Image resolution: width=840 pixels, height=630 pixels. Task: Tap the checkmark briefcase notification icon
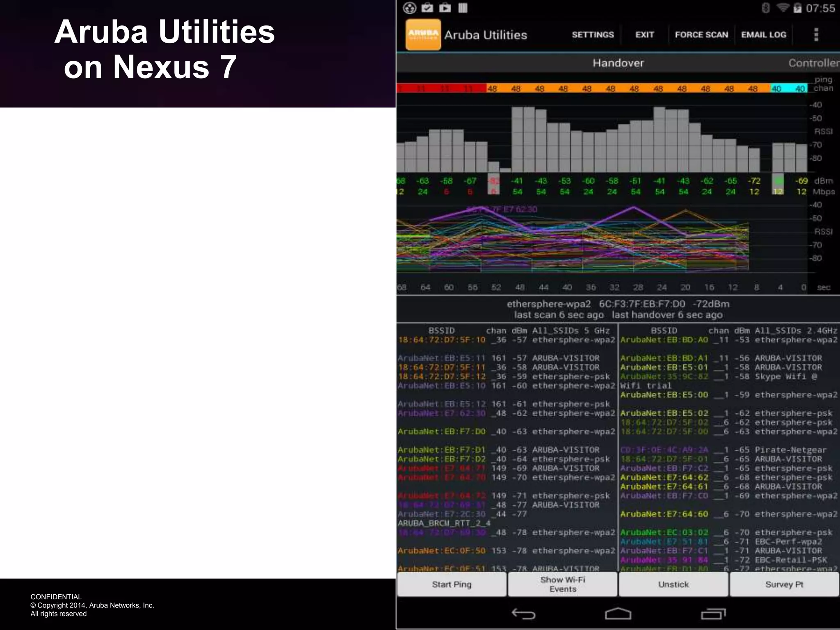pyautogui.click(x=427, y=8)
